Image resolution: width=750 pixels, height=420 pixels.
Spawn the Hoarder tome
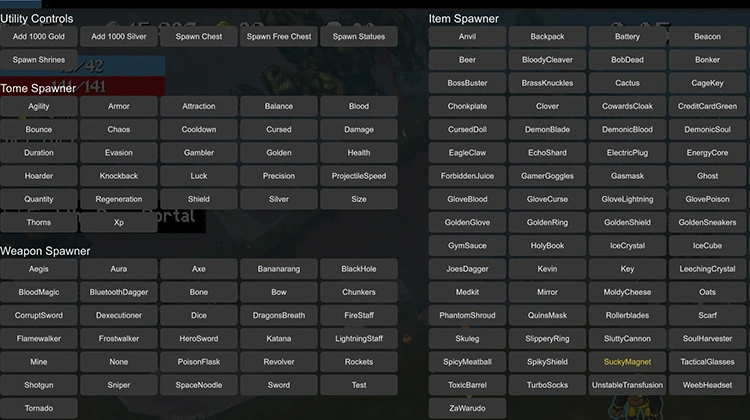click(x=39, y=176)
